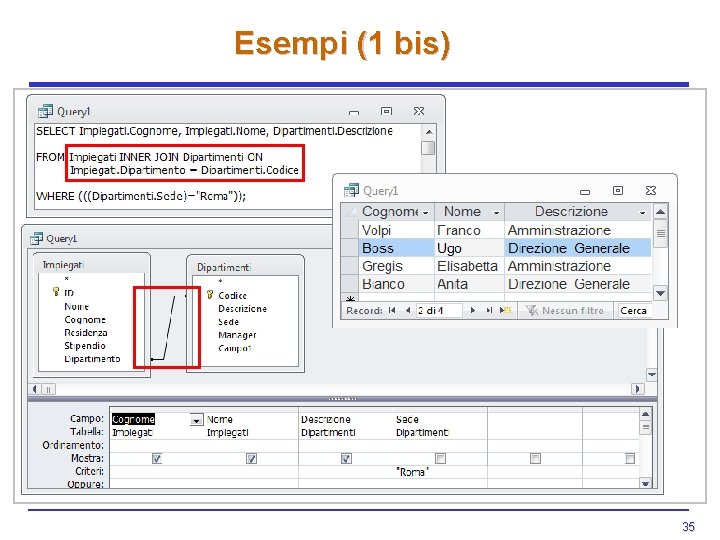Select the Sede field in Dipartimenti list
The width and height of the screenshot is (720, 540).
228,322
